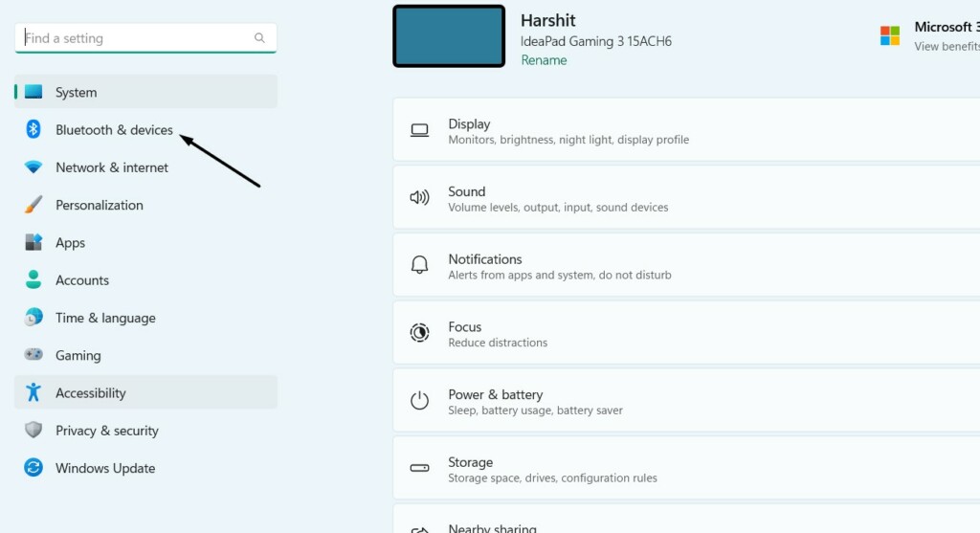980x533 pixels.
Task: Click the Bluetooth & devices icon
Action: tap(33, 130)
